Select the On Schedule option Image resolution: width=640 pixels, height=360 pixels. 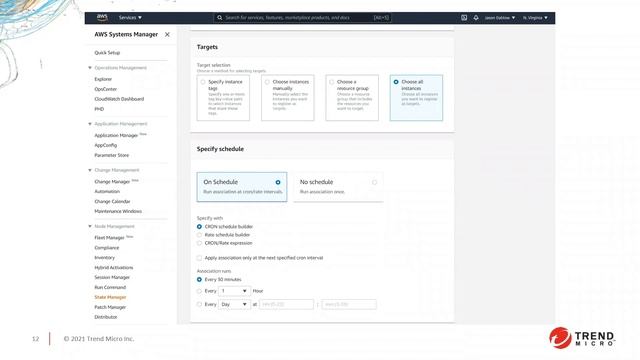click(x=242, y=187)
